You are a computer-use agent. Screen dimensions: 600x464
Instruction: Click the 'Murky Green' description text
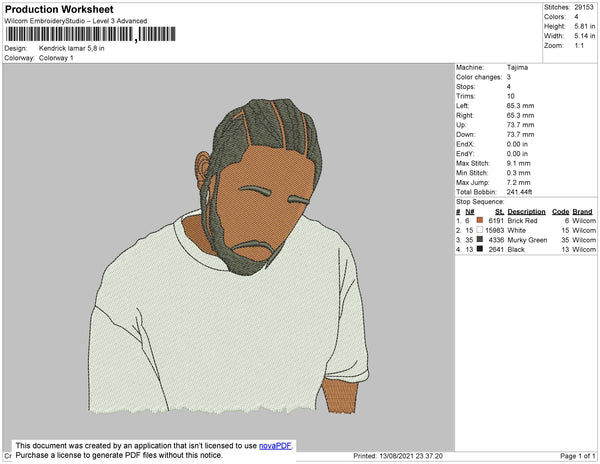coord(527,240)
